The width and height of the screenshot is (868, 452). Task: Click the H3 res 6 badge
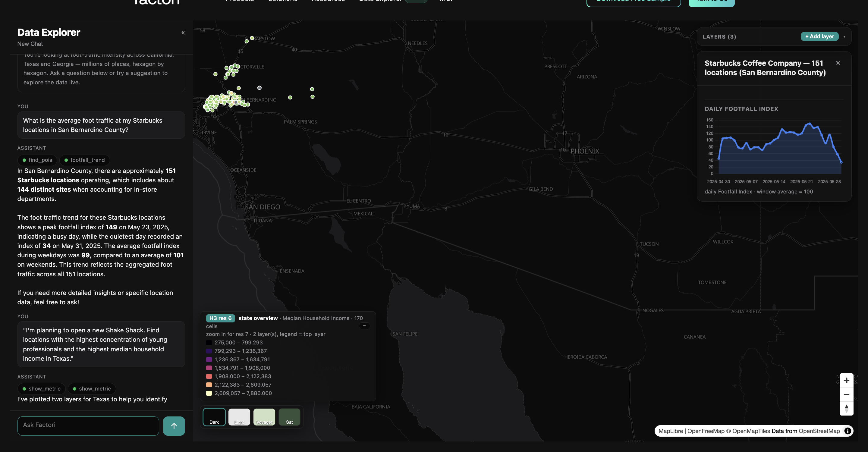pyautogui.click(x=220, y=318)
